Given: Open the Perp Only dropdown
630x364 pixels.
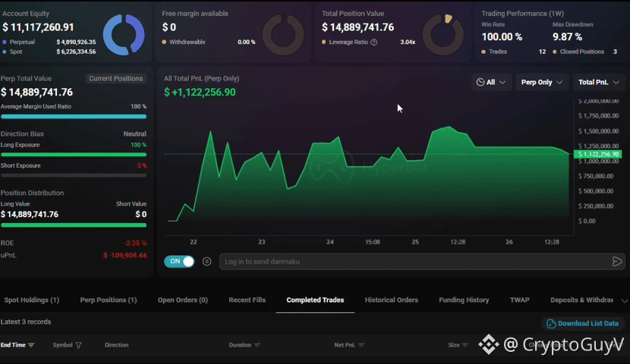Looking at the screenshot, I should point(542,82).
